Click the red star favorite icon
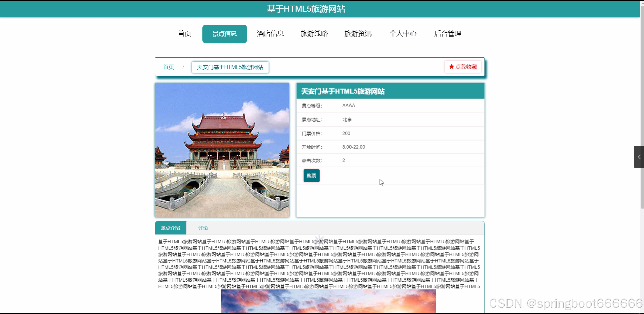 (451, 67)
